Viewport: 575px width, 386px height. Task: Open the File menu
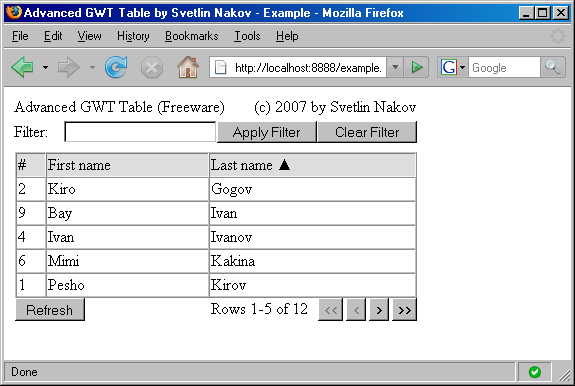click(20, 36)
